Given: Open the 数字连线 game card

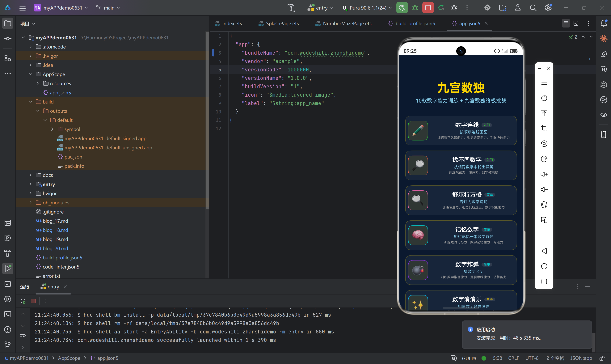Looking at the screenshot, I should (x=461, y=130).
